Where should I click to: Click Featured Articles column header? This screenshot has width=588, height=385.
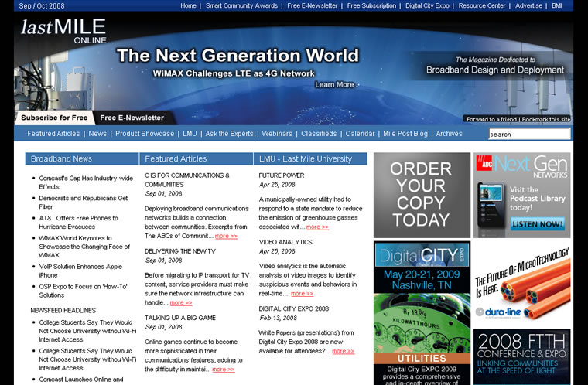click(x=196, y=159)
